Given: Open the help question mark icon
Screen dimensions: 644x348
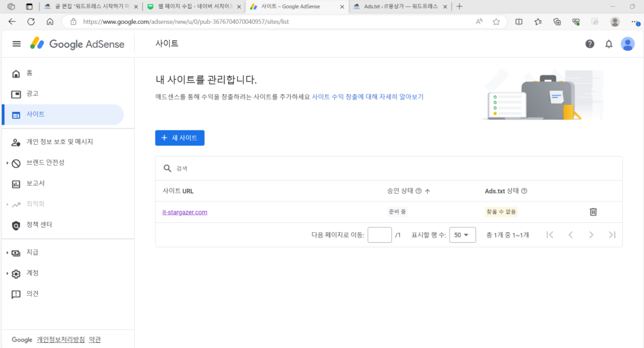Looking at the screenshot, I should (590, 44).
